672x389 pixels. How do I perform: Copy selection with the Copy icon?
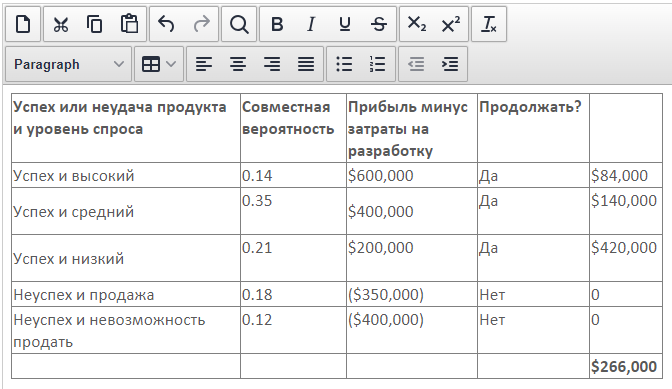[x=95, y=24]
